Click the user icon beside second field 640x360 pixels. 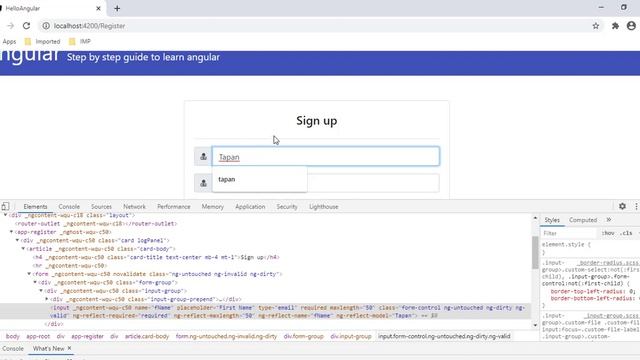(203, 183)
